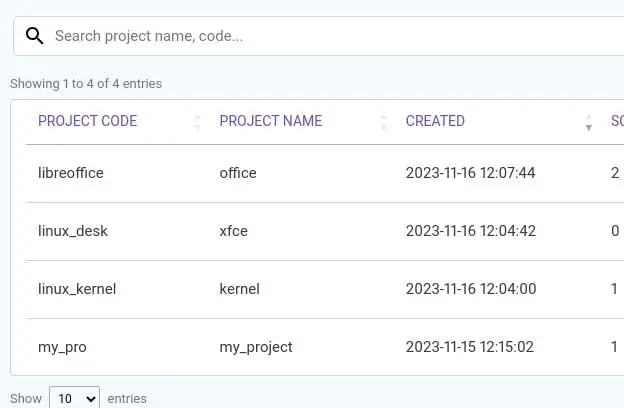
Task: Select the my_project name cell
Action: (x=256, y=347)
